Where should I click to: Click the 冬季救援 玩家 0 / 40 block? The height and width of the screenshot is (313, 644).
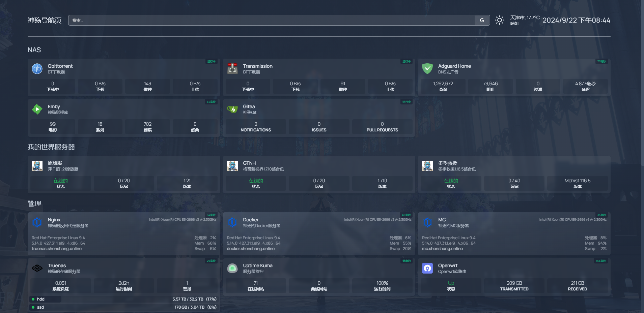coord(514,183)
